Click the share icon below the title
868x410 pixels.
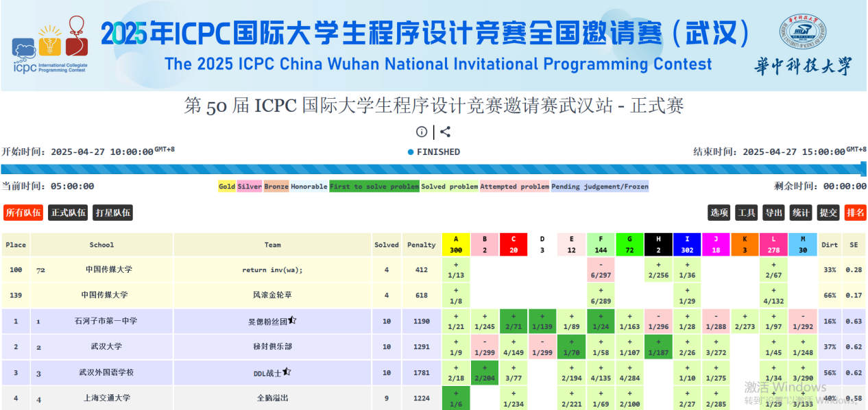(x=445, y=132)
